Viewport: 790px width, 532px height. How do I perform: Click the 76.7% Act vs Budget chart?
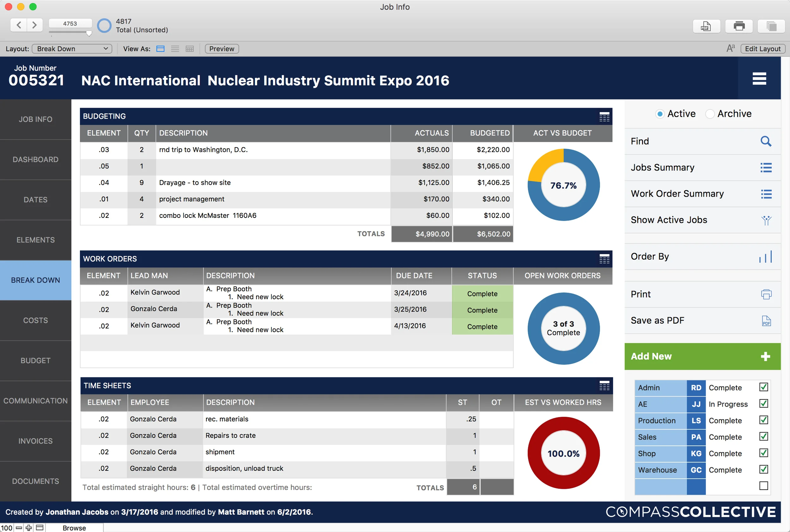[563, 185]
